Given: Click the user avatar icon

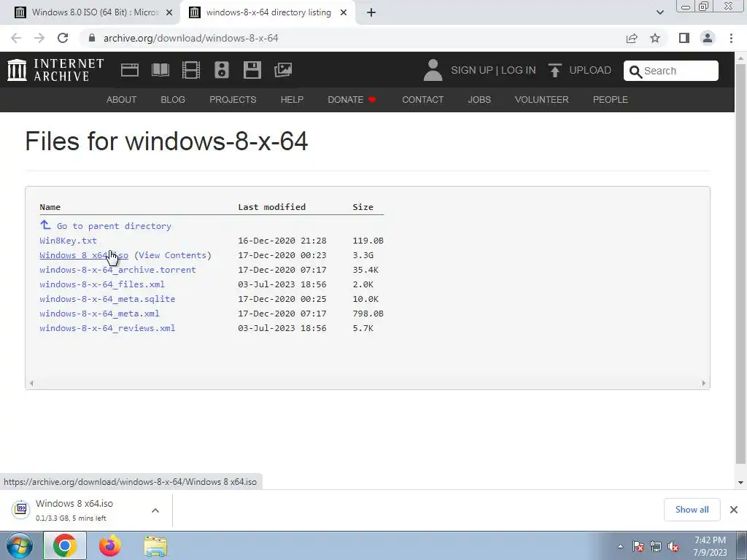Looking at the screenshot, I should 433,70.
